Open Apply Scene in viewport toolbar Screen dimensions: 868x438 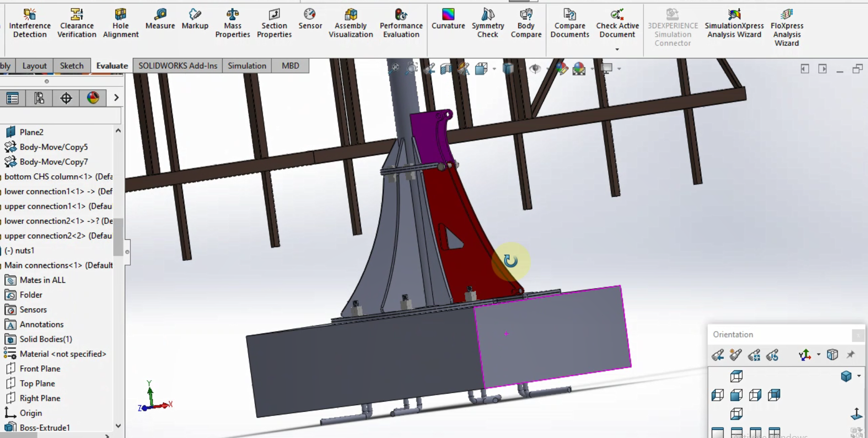[x=579, y=69]
